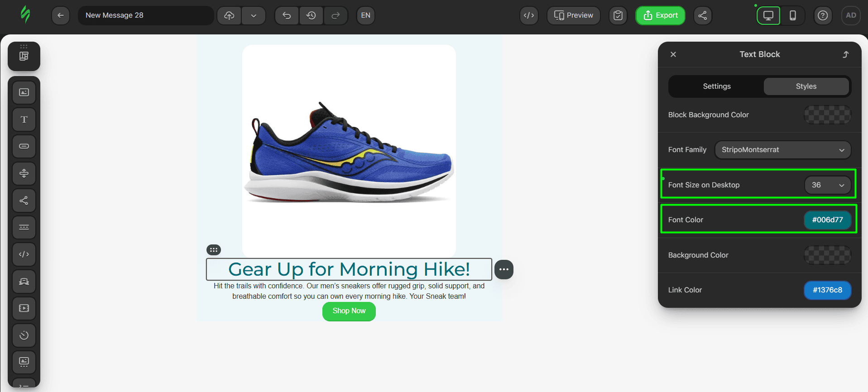Screen dimensions: 868x392
Task: Select the Styles tab
Action: click(x=806, y=86)
